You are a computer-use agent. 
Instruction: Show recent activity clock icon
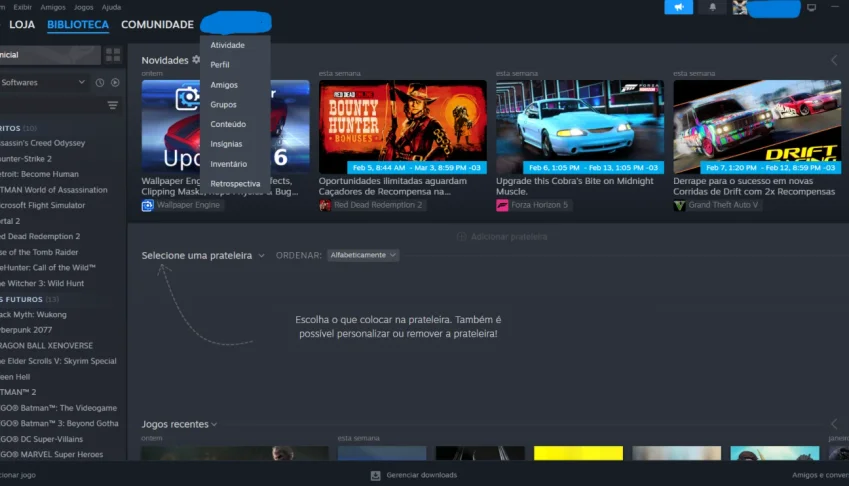pyautogui.click(x=100, y=83)
